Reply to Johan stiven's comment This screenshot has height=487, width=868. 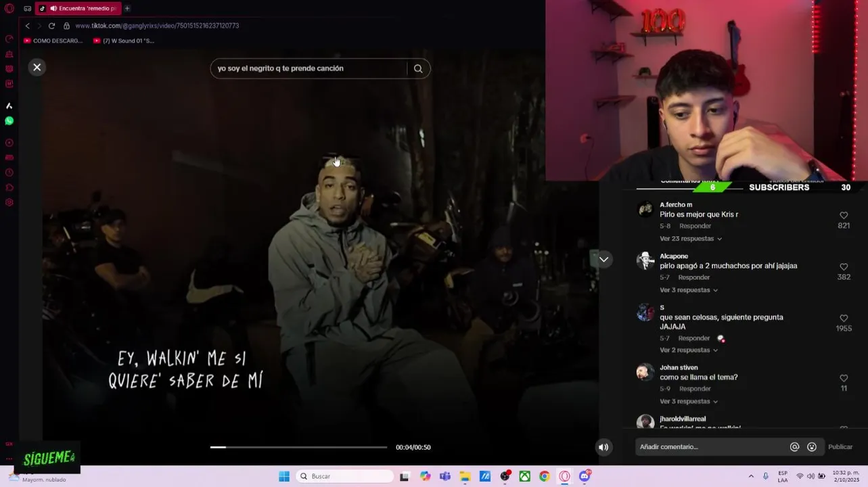click(x=695, y=389)
